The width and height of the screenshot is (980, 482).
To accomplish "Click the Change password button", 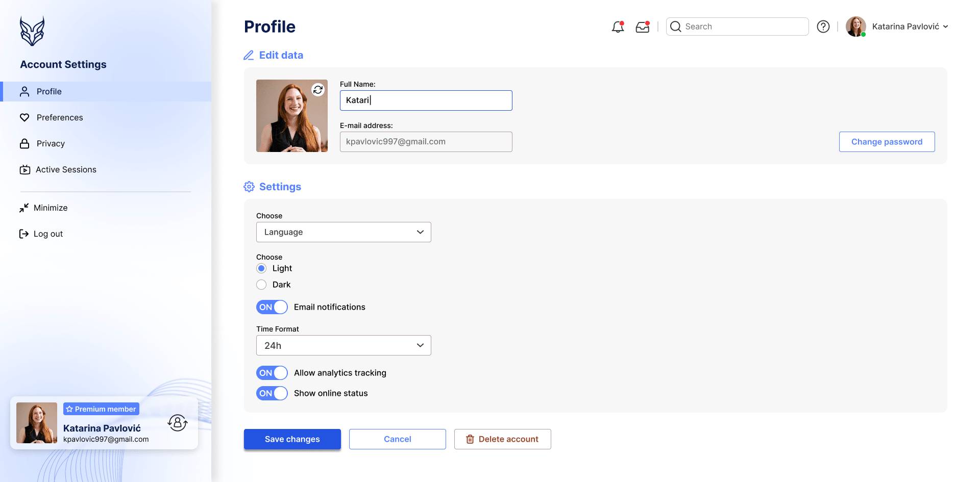I will pyautogui.click(x=887, y=142).
